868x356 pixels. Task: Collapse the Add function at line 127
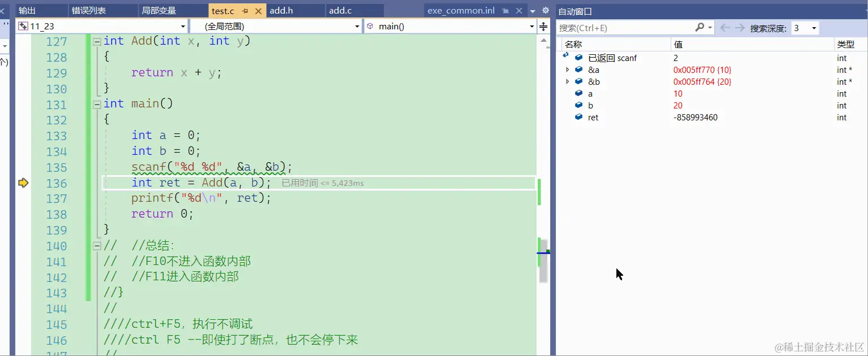97,41
